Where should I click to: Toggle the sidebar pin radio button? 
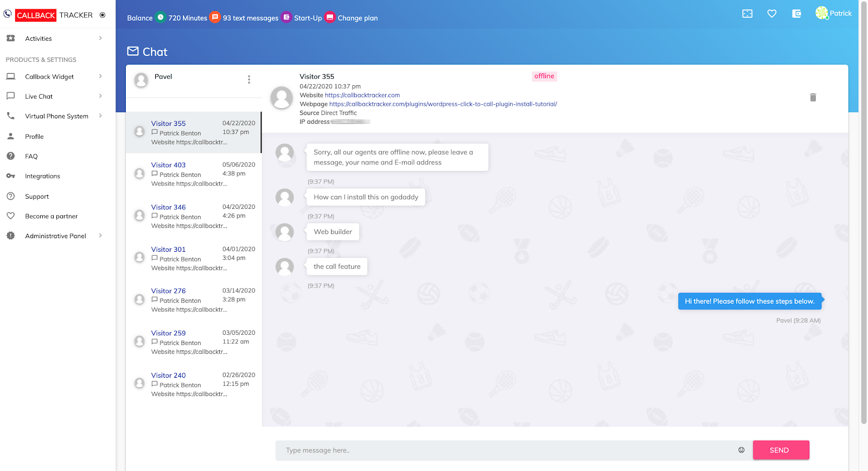(x=103, y=15)
